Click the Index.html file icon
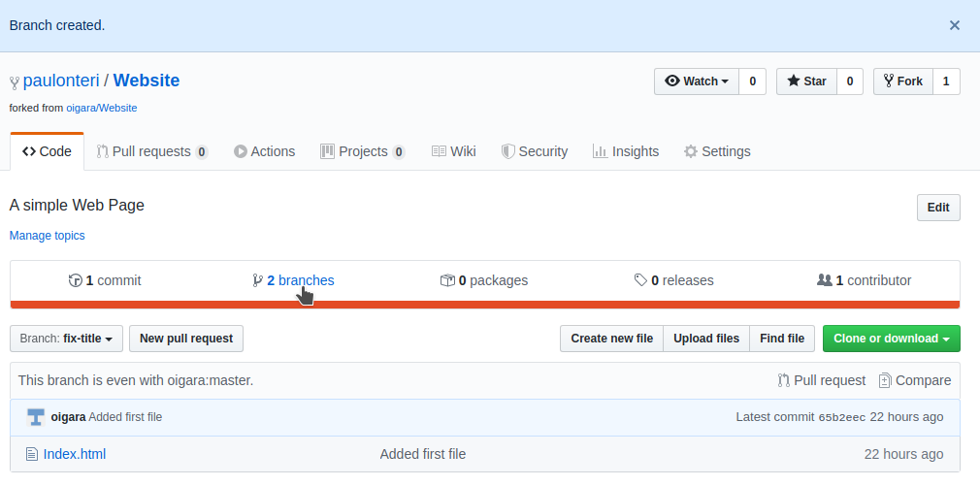 pos(31,454)
